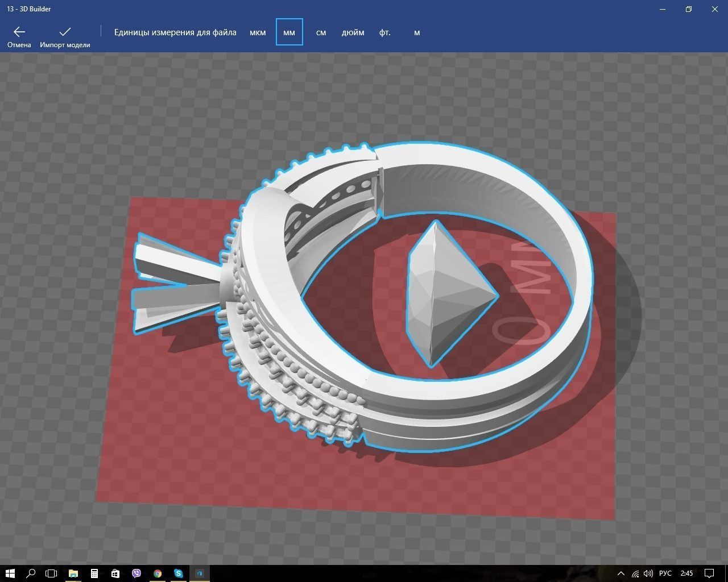
Task: Close the 3D Builder window
Action: point(715,9)
